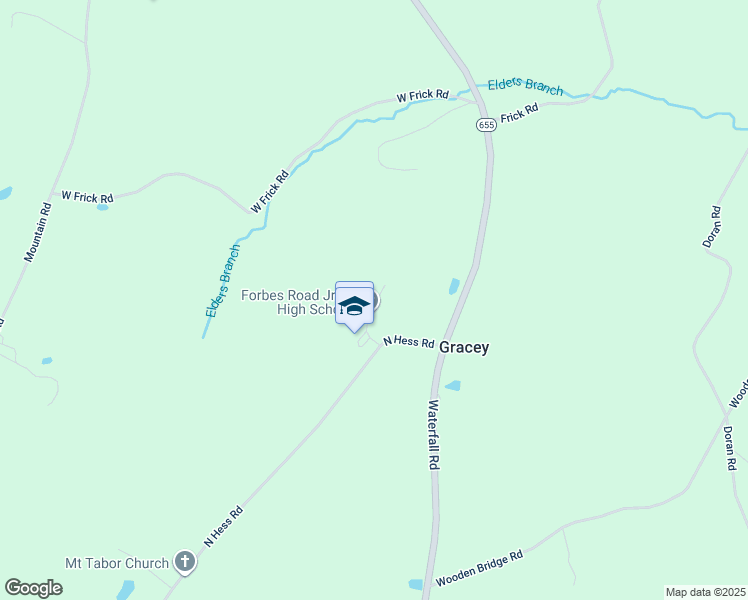
Task: Click the pond beside Waterfall Rd north of Gracey
Action: tap(454, 286)
